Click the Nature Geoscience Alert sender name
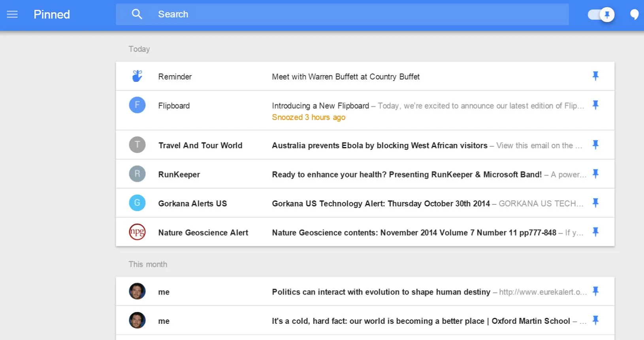 (x=203, y=232)
